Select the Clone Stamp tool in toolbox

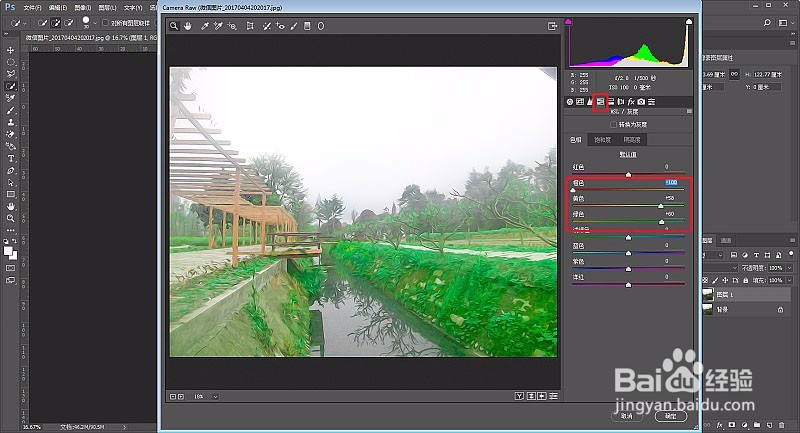pyautogui.click(x=10, y=122)
